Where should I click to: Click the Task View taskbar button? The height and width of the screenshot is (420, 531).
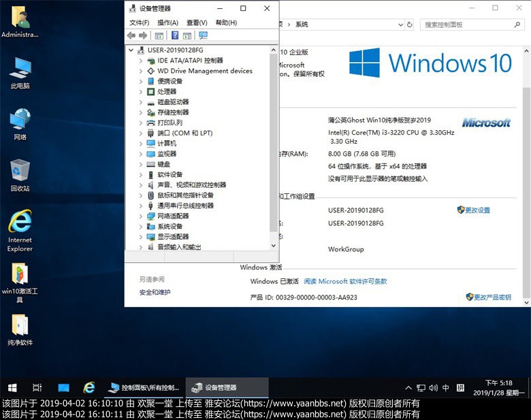click(37, 387)
